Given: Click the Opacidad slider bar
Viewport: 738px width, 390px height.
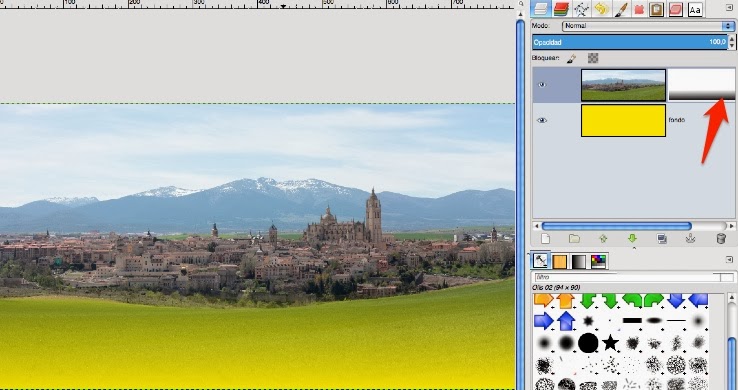Looking at the screenshot, I should pos(630,42).
